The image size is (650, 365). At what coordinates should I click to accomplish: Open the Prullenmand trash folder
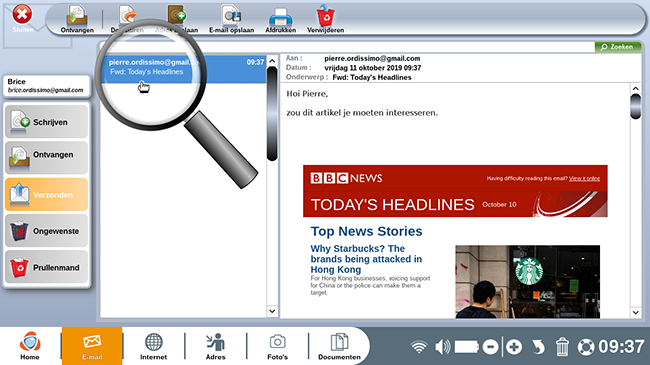pyautogui.click(x=46, y=267)
